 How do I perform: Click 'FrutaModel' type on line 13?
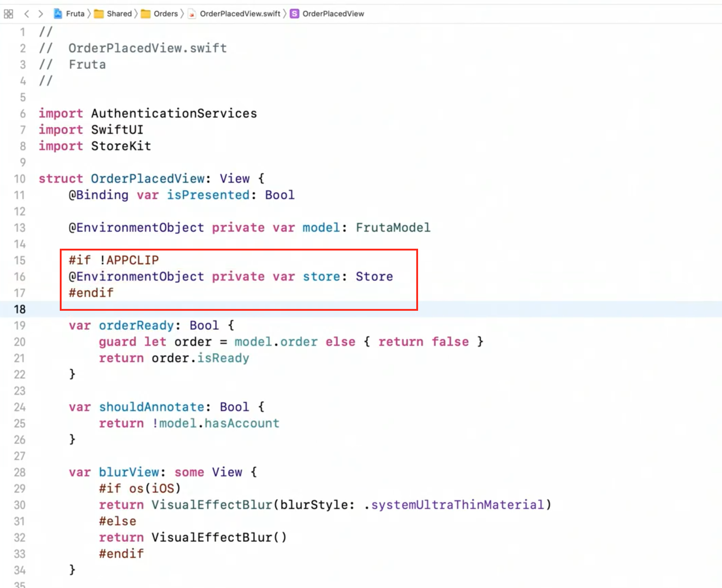393,227
